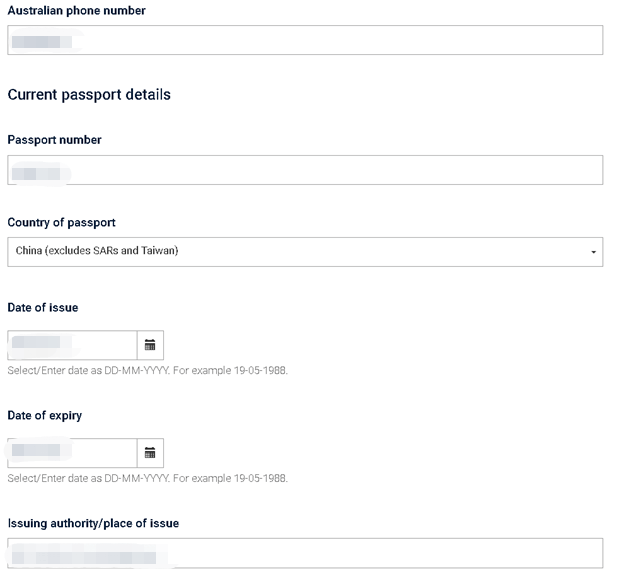Click the Australian phone number label
The image size is (624, 579).
pos(76,10)
